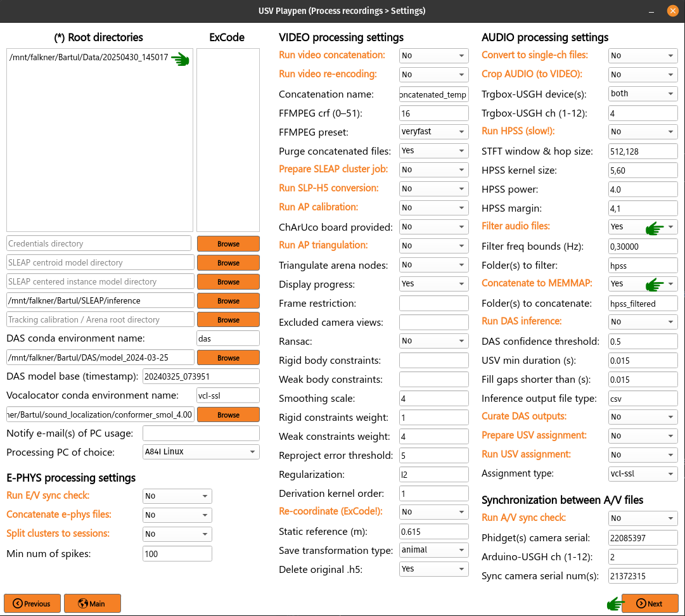Open the Delete original .h5 dropdown
Image resolution: width=685 pixels, height=616 pixels.
click(x=433, y=569)
